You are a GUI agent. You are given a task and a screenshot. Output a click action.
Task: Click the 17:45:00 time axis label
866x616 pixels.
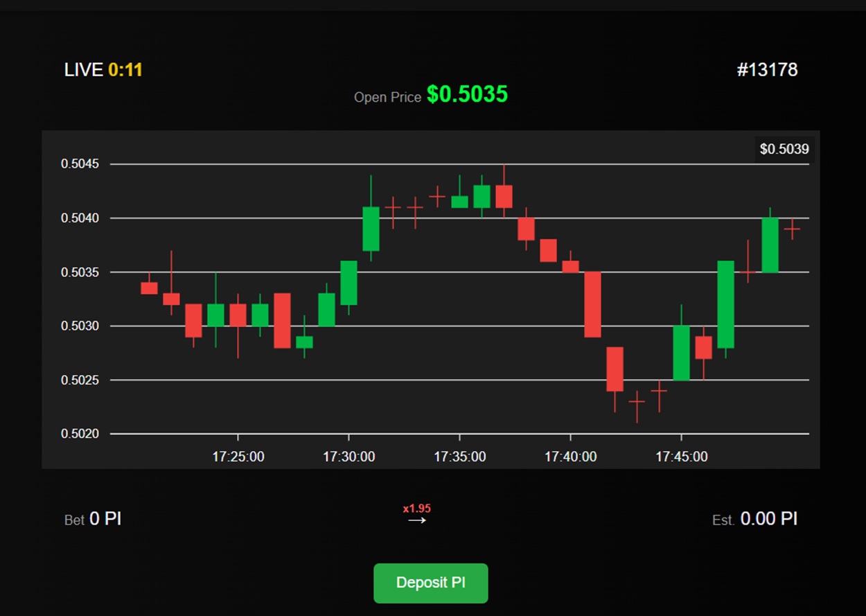(x=681, y=457)
